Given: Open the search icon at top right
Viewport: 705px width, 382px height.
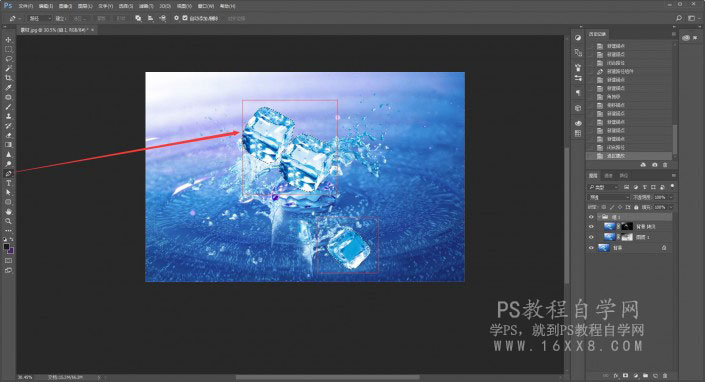Looking at the screenshot, I should click(x=678, y=18).
